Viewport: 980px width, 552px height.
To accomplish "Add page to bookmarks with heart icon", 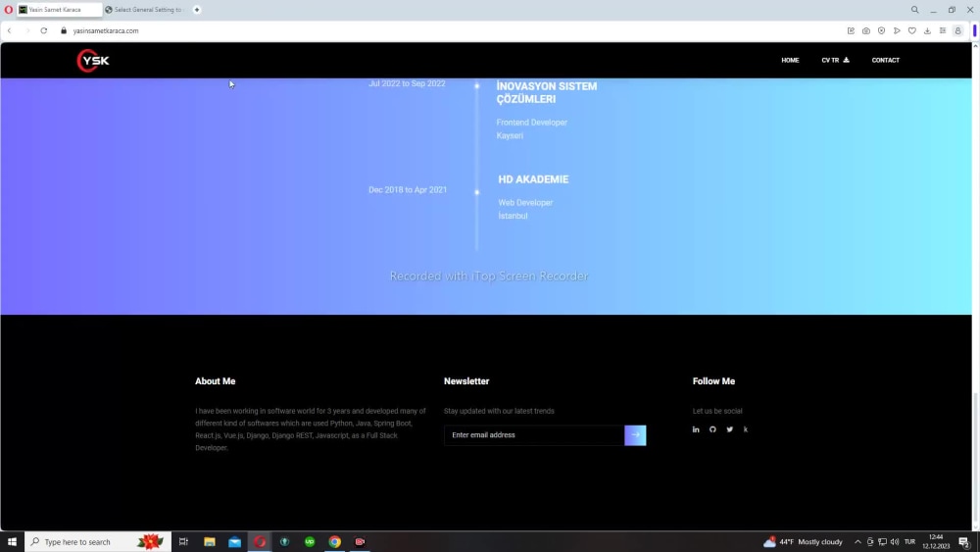I will [x=911, y=30].
